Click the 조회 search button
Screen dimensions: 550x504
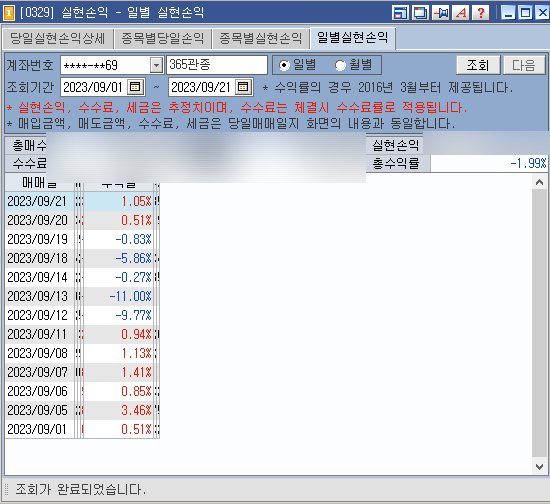(478, 65)
